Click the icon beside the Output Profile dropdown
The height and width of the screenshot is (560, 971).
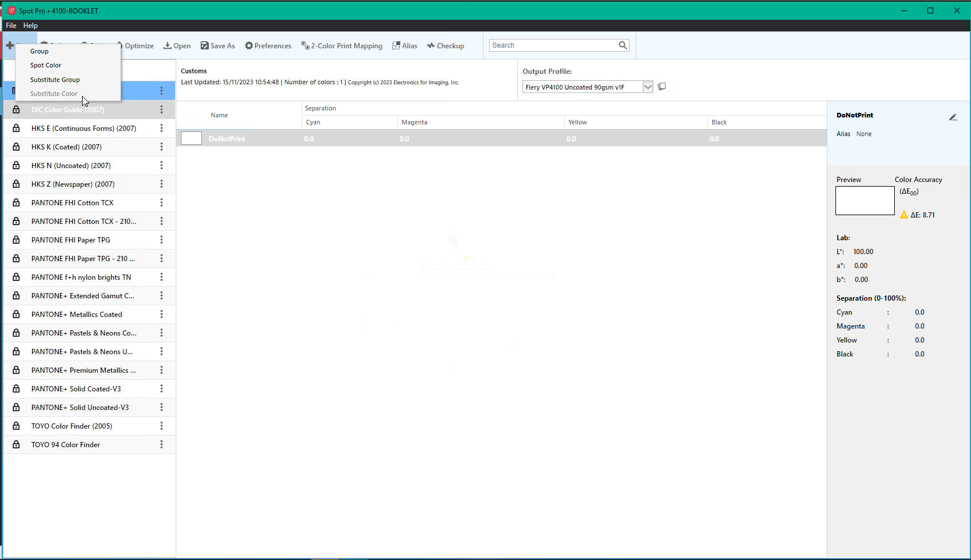point(661,87)
